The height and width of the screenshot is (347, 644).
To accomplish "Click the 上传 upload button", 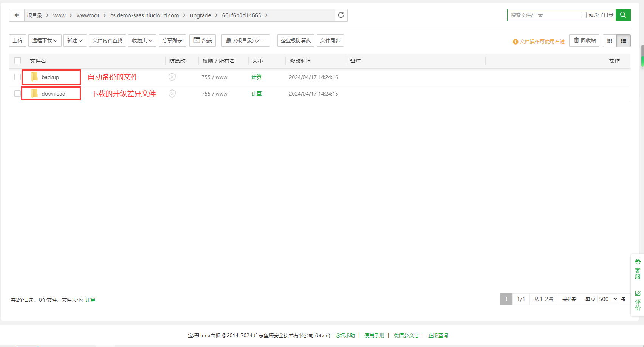I will click(x=18, y=40).
